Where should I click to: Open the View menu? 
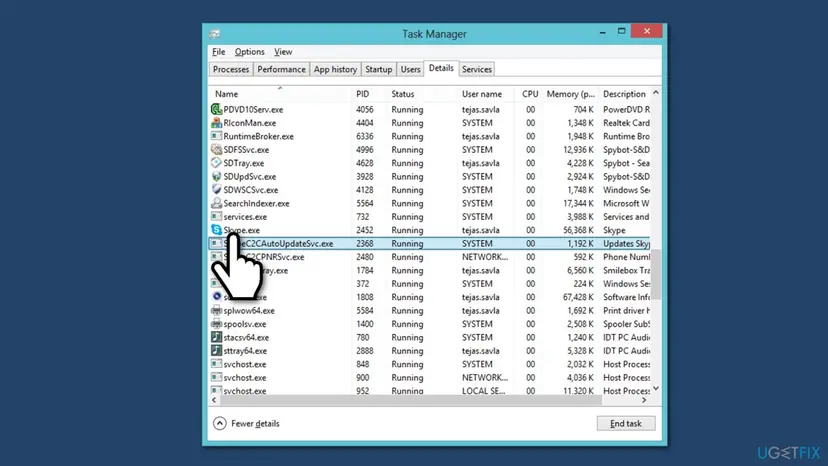283,52
